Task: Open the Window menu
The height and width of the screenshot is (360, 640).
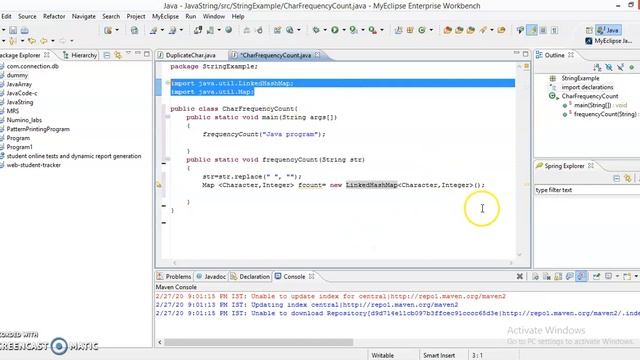Action: pos(214,16)
